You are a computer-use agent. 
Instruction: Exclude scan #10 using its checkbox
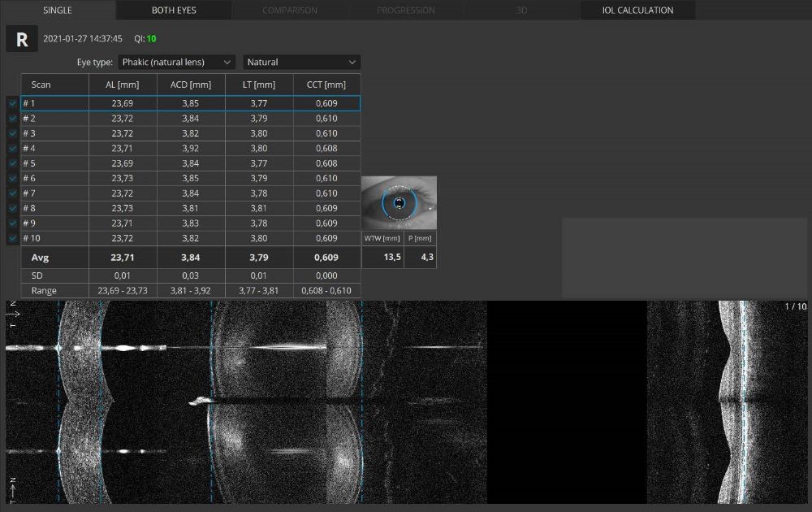(12, 238)
